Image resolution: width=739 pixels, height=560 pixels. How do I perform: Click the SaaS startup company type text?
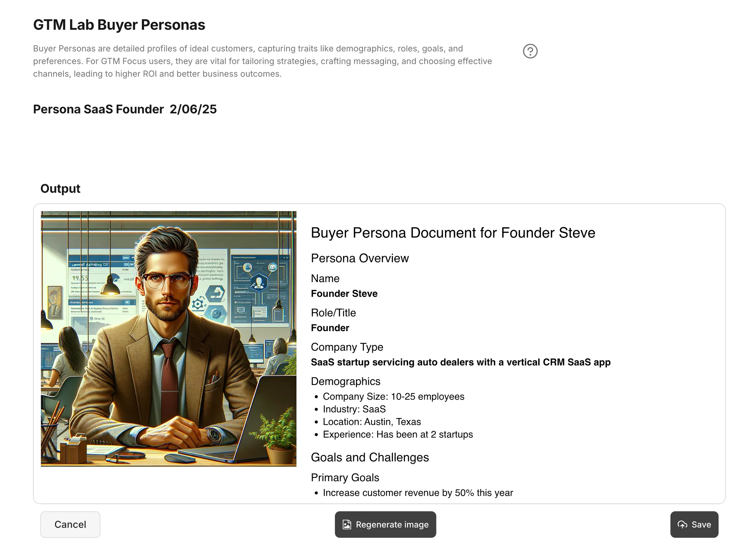point(460,362)
